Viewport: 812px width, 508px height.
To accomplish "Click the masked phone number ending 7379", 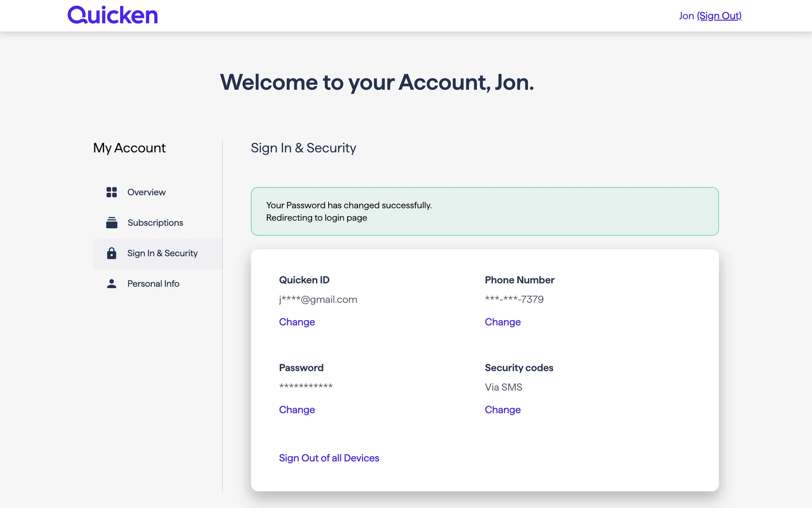I will (x=514, y=299).
